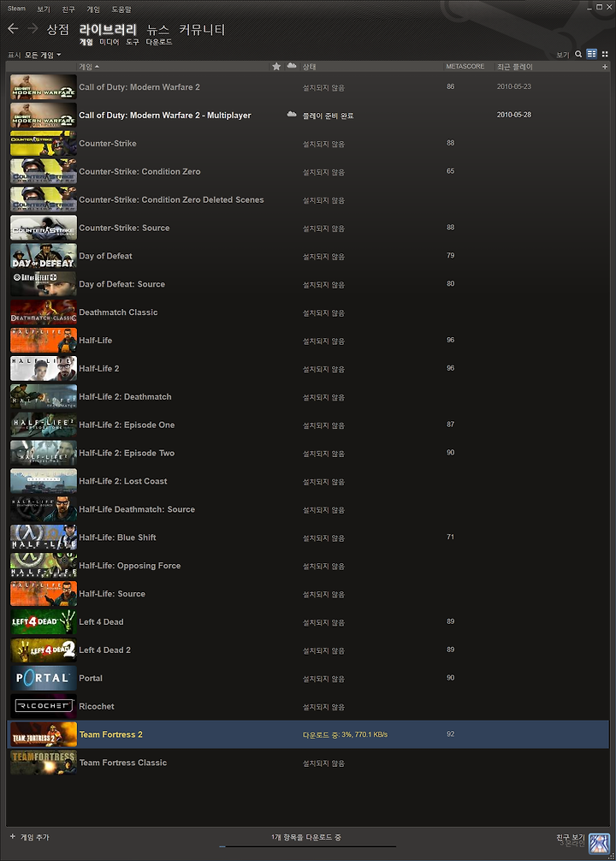Select Half-Life 2: Episode Two
The image size is (616, 861).
(127, 453)
